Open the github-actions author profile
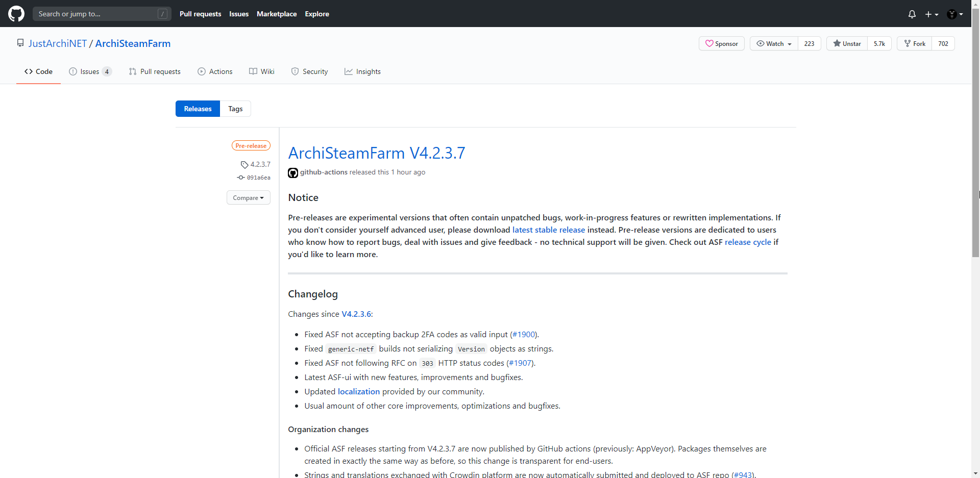The image size is (980, 478). [x=324, y=172]
